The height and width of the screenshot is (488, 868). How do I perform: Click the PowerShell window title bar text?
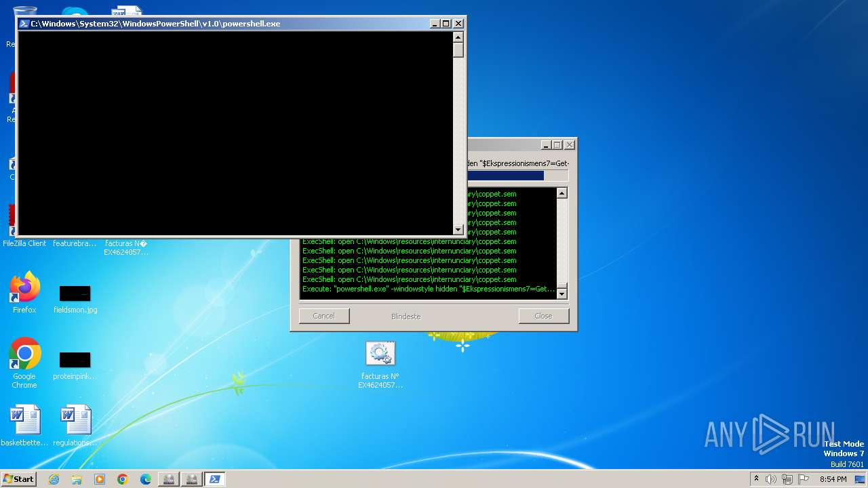[x=155, y=24]
